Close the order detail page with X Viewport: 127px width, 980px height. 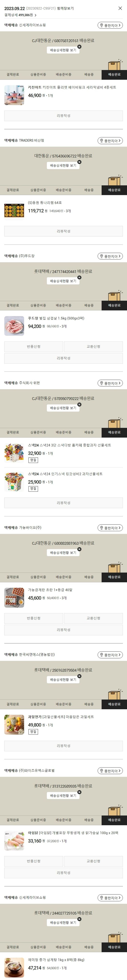120,8
